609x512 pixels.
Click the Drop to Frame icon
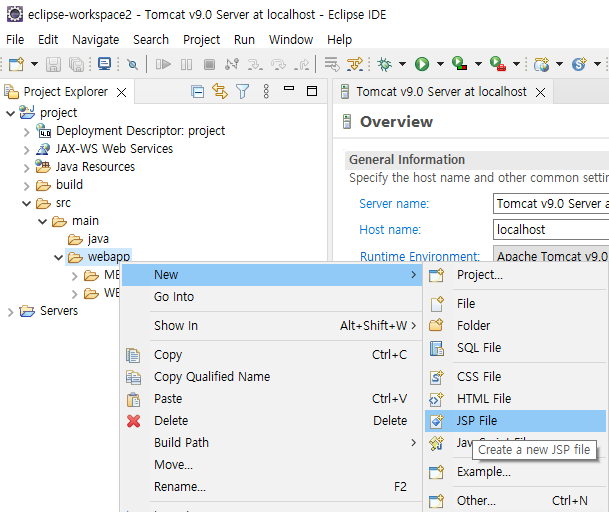click(332, 64)
